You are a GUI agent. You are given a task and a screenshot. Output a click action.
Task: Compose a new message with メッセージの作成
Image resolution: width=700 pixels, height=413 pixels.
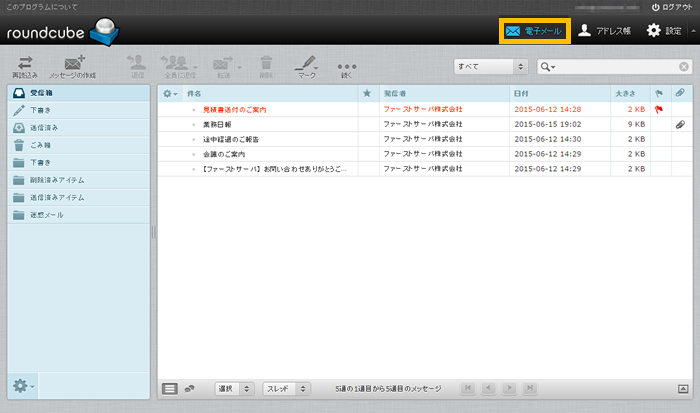73,62
